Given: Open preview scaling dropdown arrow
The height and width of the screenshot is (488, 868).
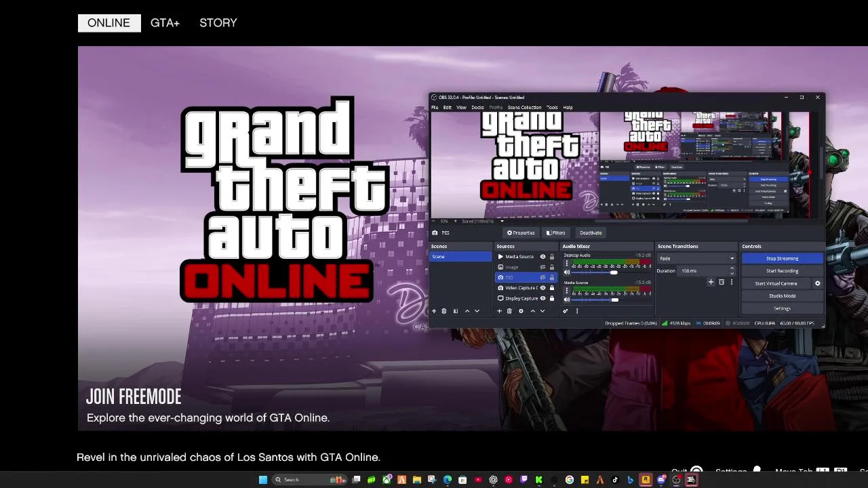Looking at the screenshot, I should pos(502,221).
